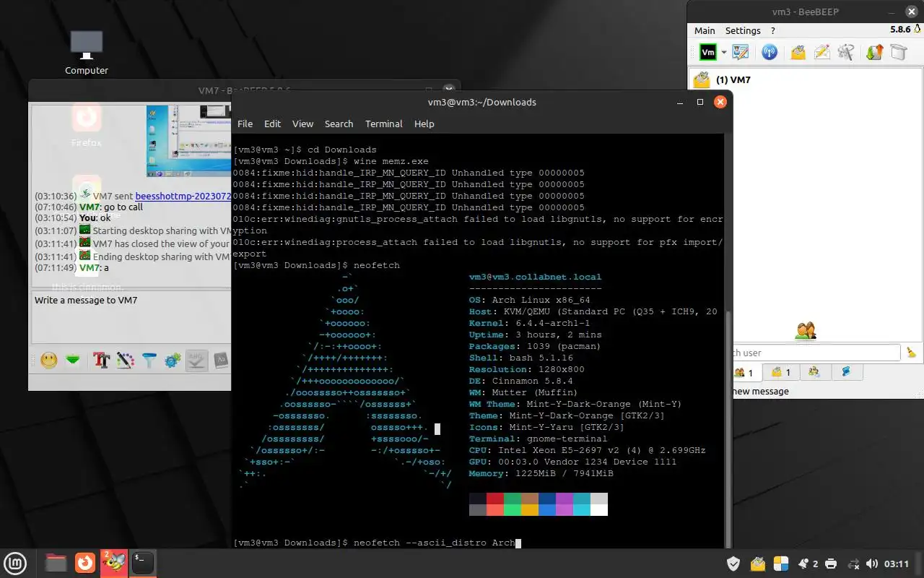Click the shield update manager tray icon
The width and height of the screenshot is (924, 578).
point(733,564)
